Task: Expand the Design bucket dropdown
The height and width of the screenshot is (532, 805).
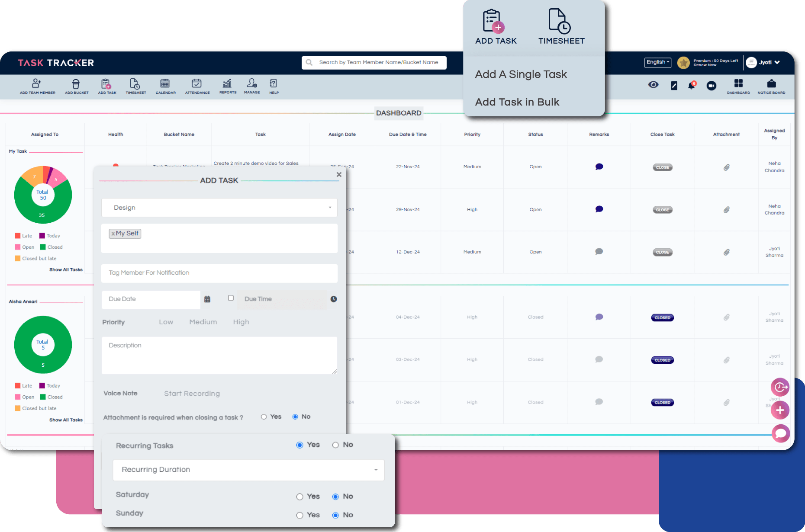Action: click(x=219, y=208)
